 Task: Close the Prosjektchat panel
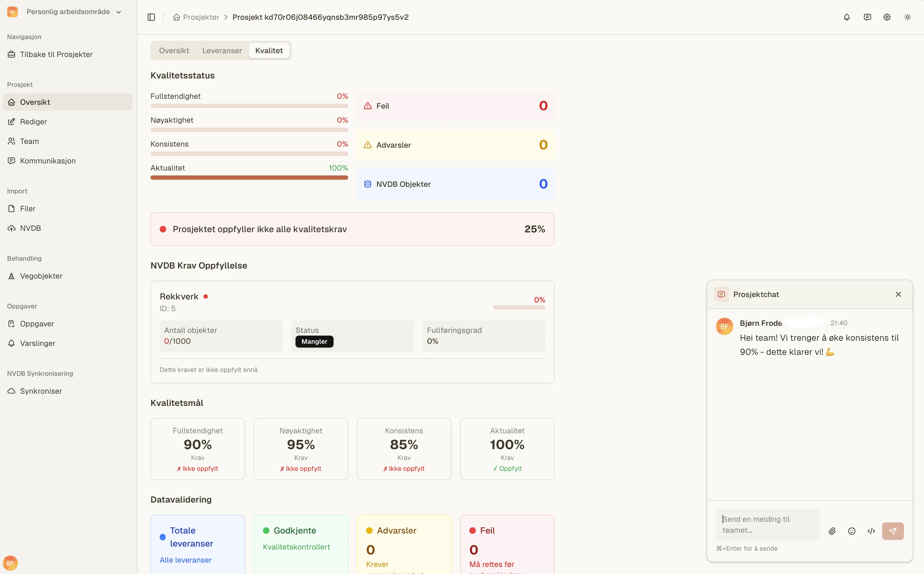(x=898, y=294)
